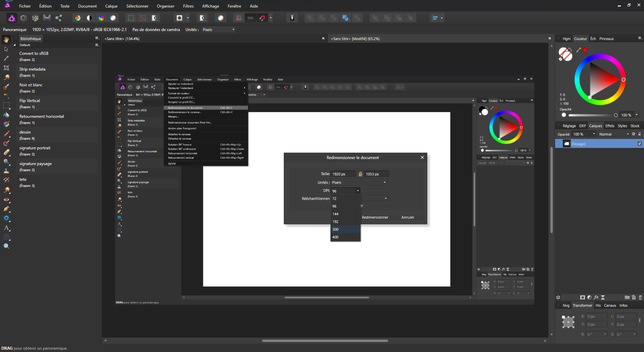The height and width of the screenshot is (352, 644).
Task: Select the Text tool
Action: (x=6, y=228)
